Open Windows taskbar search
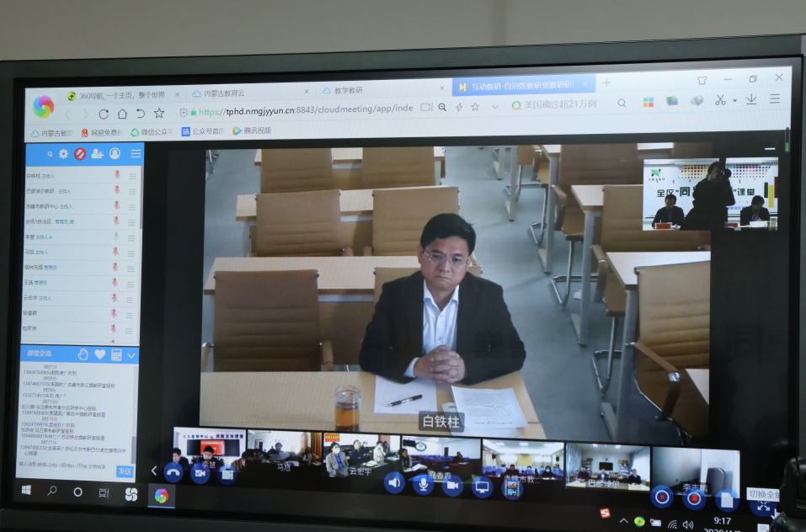 coord(52,491)
